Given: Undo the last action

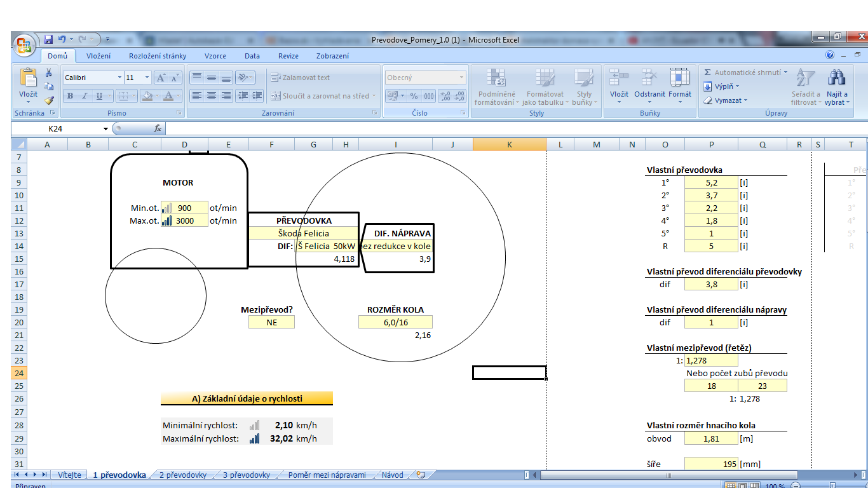Looking at the screenshot, I should pos(62,39).
